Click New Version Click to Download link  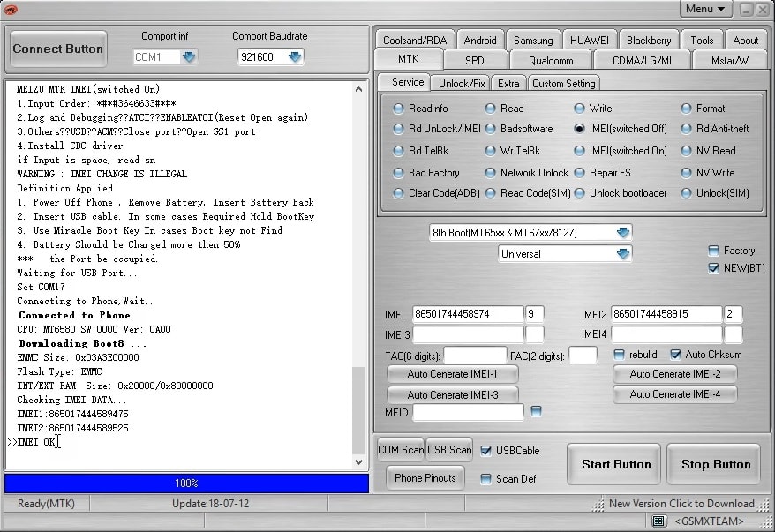click(681, 504)
